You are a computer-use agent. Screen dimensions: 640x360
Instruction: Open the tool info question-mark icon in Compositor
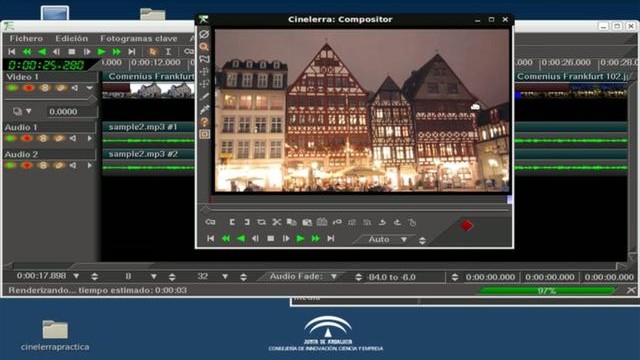pyautogui.click(x=204, y=122)
